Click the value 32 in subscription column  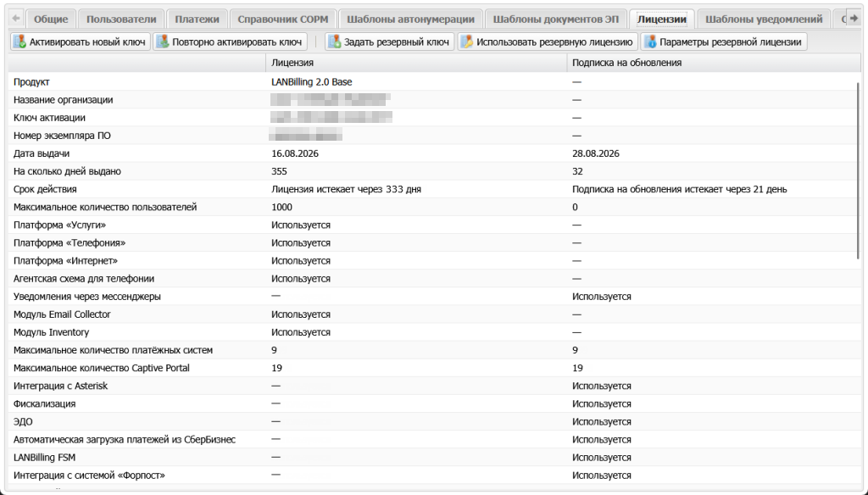pos(577,171)
